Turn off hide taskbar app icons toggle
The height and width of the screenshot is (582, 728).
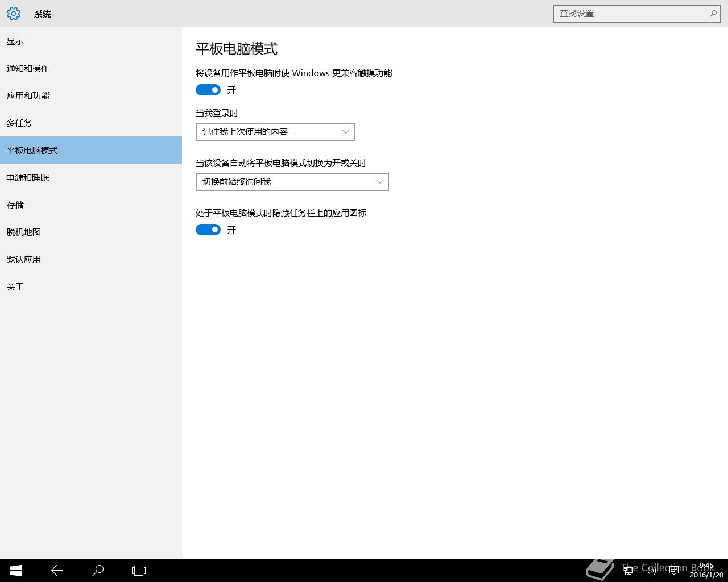(208, 230)
